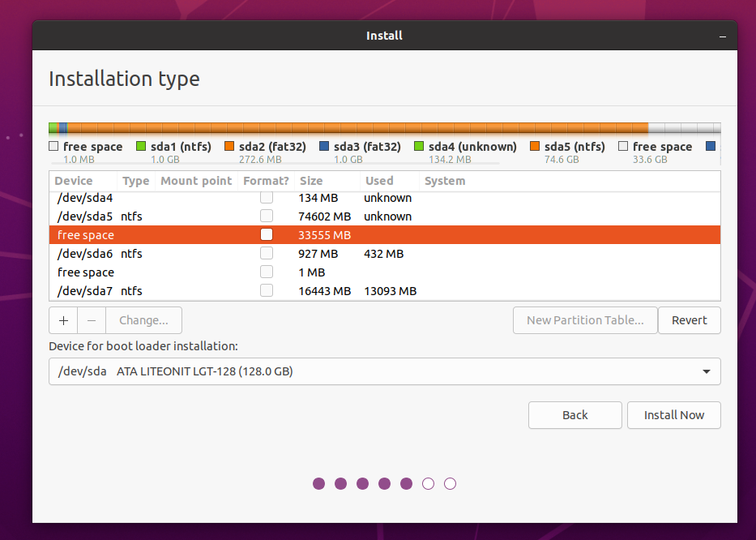Remove the partition using the minus button
This screenshot has width=756, height=540.
(92, 320)
